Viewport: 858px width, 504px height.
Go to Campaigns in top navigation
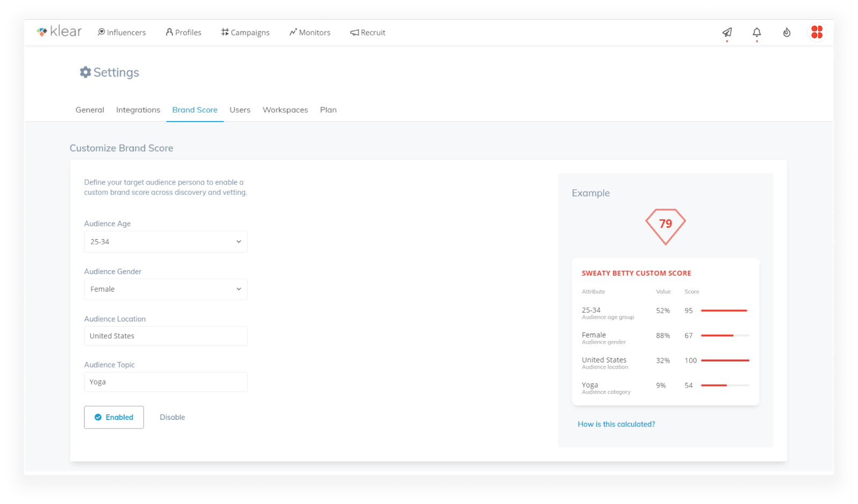click(245, 32)
